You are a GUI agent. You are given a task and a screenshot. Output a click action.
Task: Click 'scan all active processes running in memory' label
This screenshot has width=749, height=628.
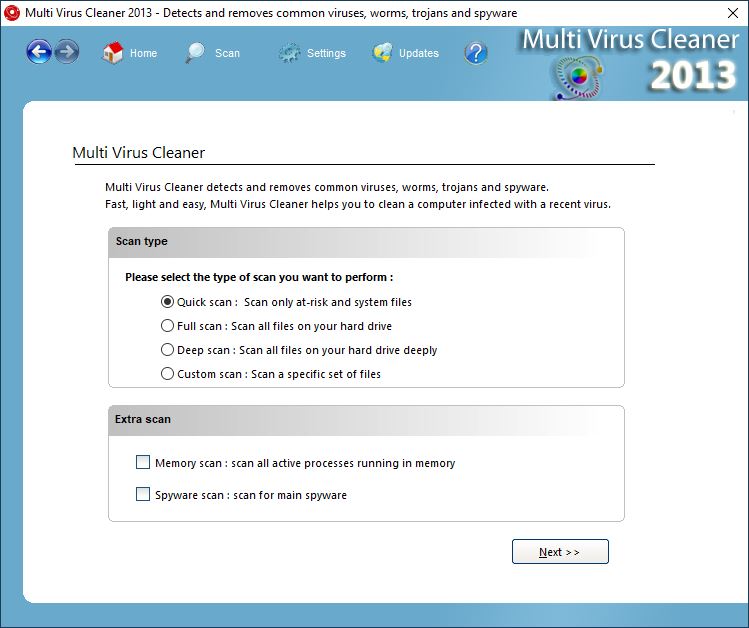(x=343, y=463)
